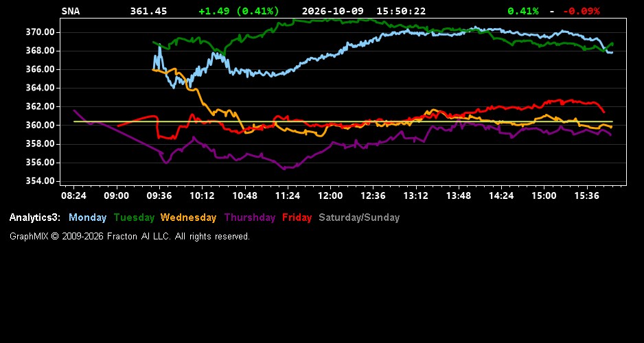Screen dimensions: 644x343
Task: Click the date 2026-10-09
Action: [333, 11]
